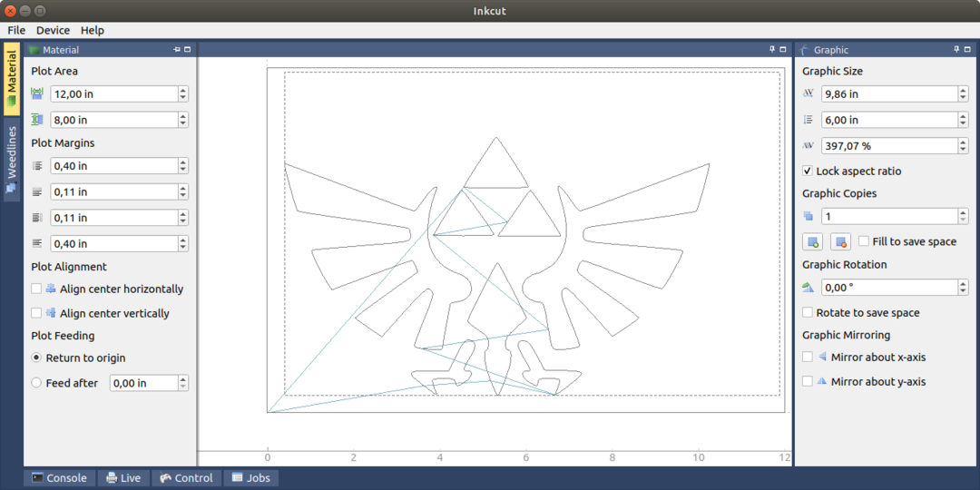Switch to the Weedlines side tab
This screenshot has height=490, width=980.
tap(11, 160)
